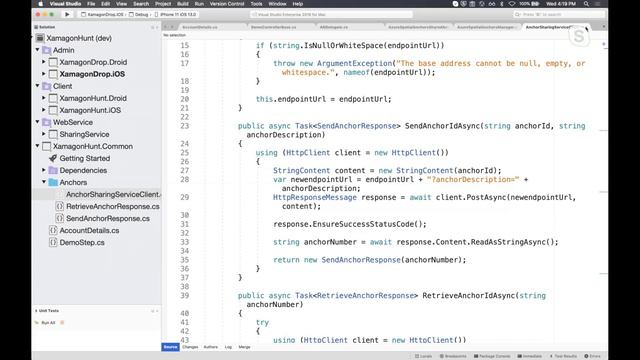Expand the XamagonDrop.Droid project
Screen dimensions: 640x360
click(44, 62)
